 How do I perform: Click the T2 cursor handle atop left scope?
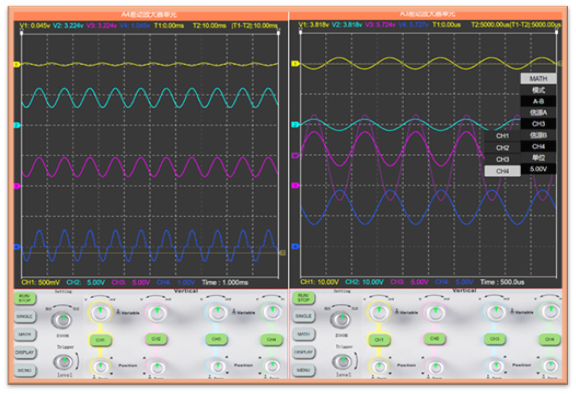click(x=278, y=33)
